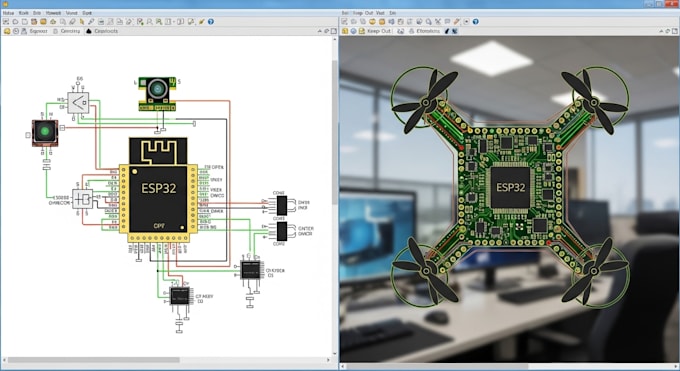Click the magnifier icon in the 3D view toolbar
The width and height of the screenshot is (680, 371).
pos(428,22)
